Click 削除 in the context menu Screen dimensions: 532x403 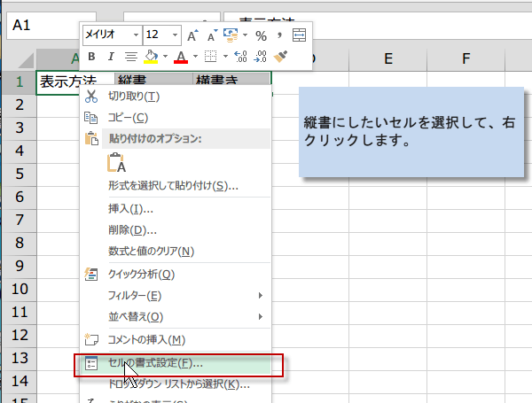(x=126, y=230)
